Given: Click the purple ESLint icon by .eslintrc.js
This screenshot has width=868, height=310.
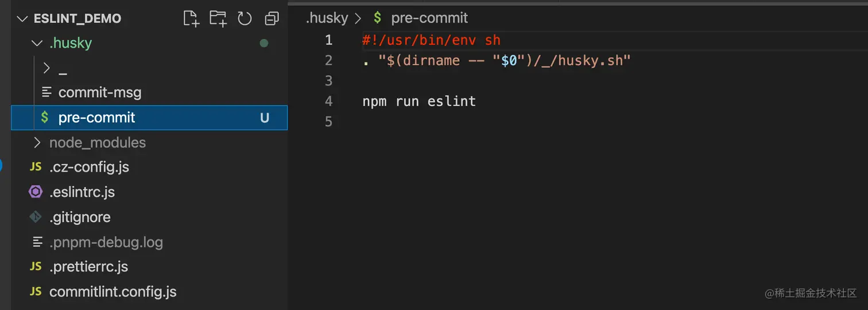Looking at the screenshot, I should pos(36,192).
